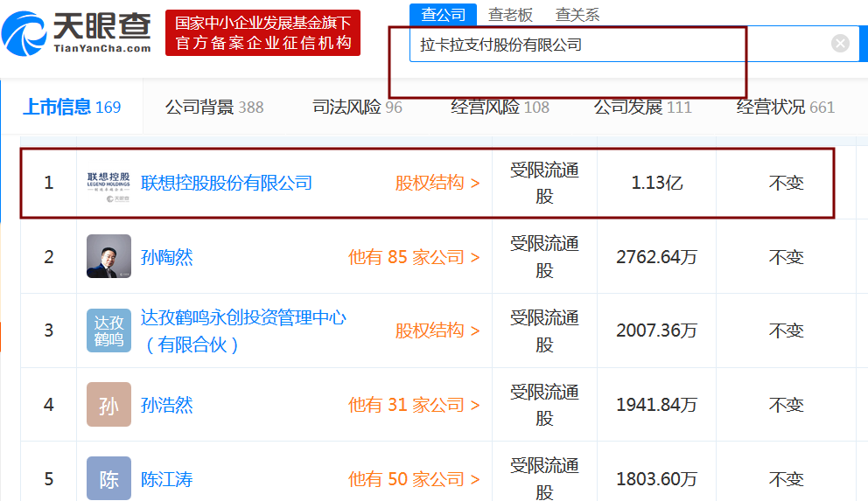
Task: Select 受限流通股 in 孙陶然 row
Action: (544, 256)
